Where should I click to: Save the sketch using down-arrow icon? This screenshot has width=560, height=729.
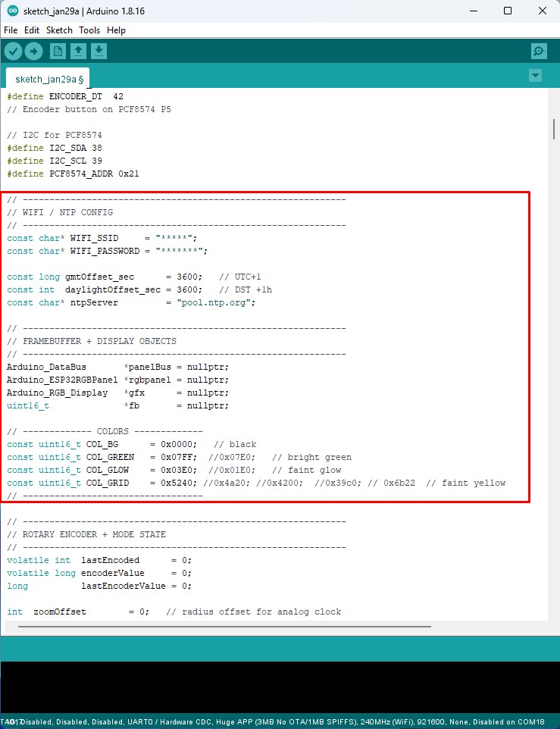coord(99,51)
